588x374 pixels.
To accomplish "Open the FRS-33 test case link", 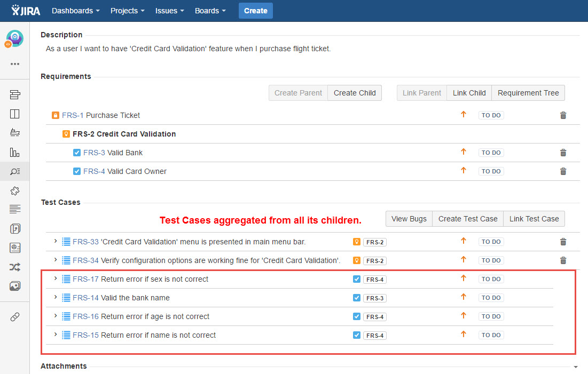I will (85, 242).
